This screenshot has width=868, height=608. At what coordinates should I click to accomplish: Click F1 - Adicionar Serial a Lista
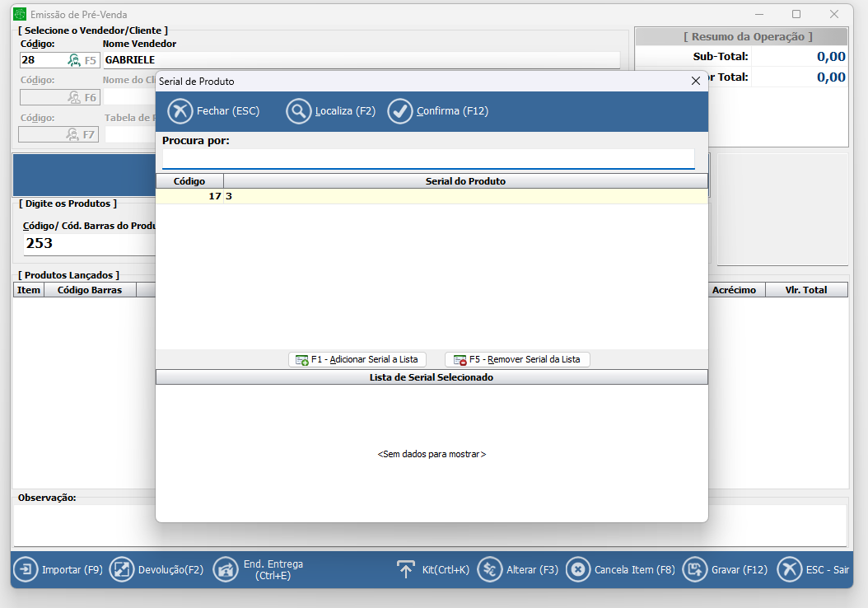[x=357, y=359]
